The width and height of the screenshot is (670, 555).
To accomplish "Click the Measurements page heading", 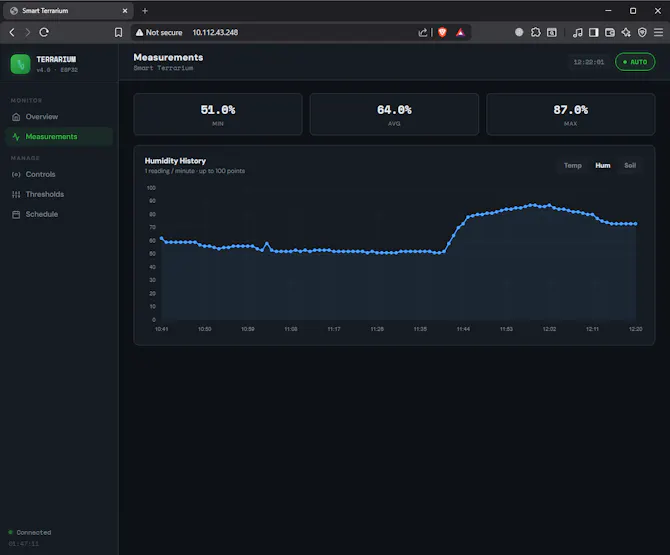I will (x=168, y=57).
